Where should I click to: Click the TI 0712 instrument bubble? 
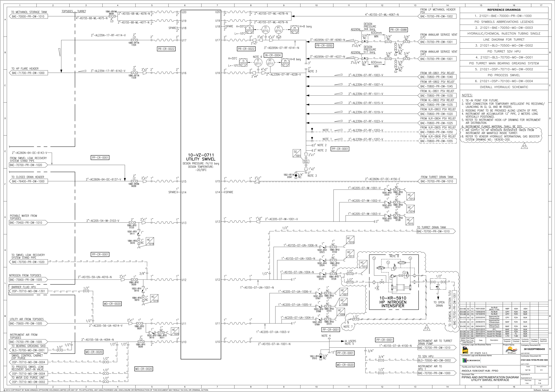(x=249, y=30)
